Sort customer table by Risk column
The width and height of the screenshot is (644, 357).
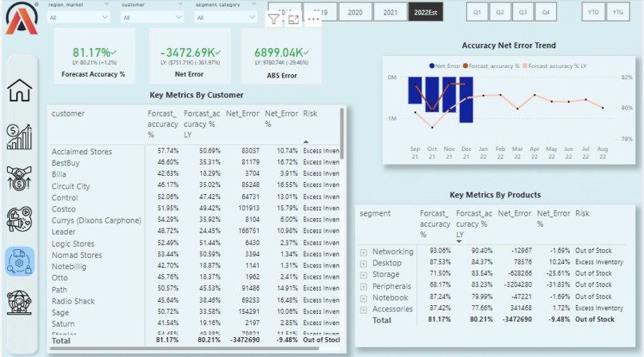tap(310, 113)
